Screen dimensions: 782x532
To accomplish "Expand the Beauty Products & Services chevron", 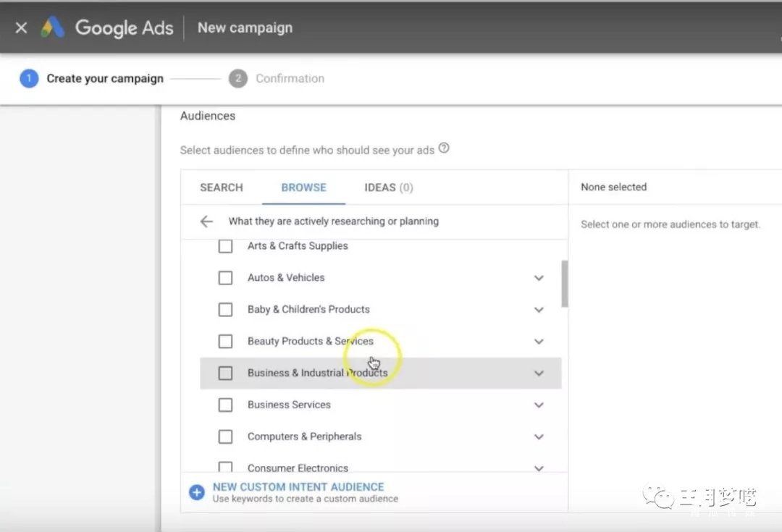I will click(x=539, y=342).
